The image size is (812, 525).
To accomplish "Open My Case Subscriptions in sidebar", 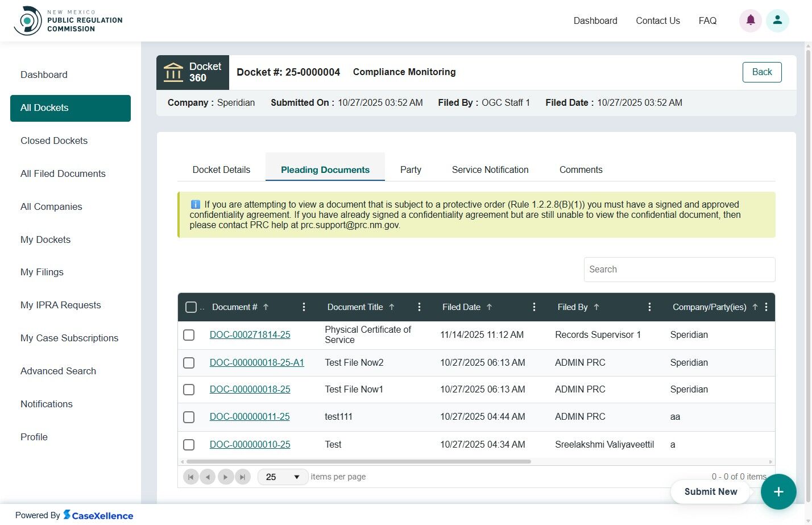I will click(x=71, y=338).
